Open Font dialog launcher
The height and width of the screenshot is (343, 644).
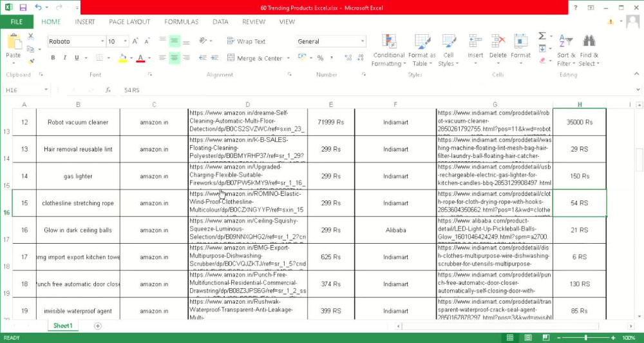[x=150, y=74]
